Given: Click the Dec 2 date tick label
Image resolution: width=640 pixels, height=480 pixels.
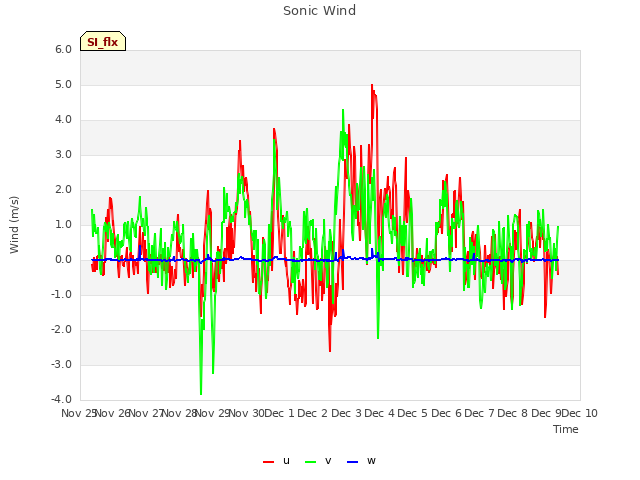Looking at the screenshot, I should tap(313, 413).
